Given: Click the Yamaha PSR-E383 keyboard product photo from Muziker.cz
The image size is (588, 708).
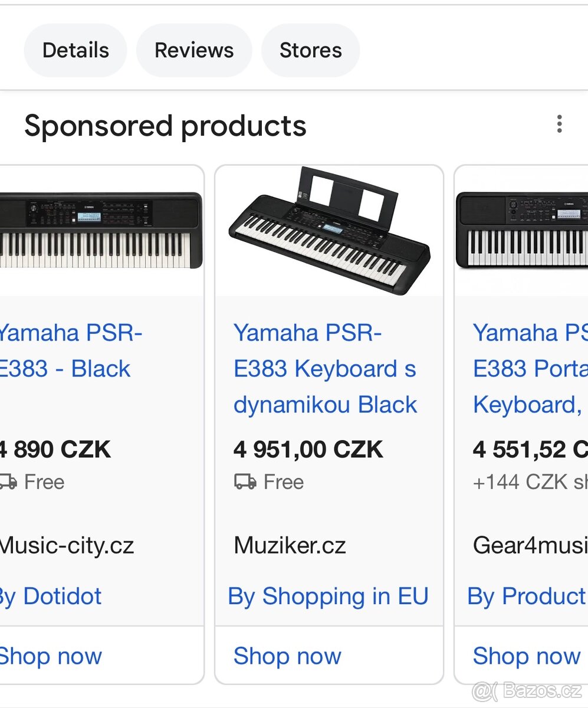Looking at the screenshot, I should pyautogui.click(x=329, y=230).
